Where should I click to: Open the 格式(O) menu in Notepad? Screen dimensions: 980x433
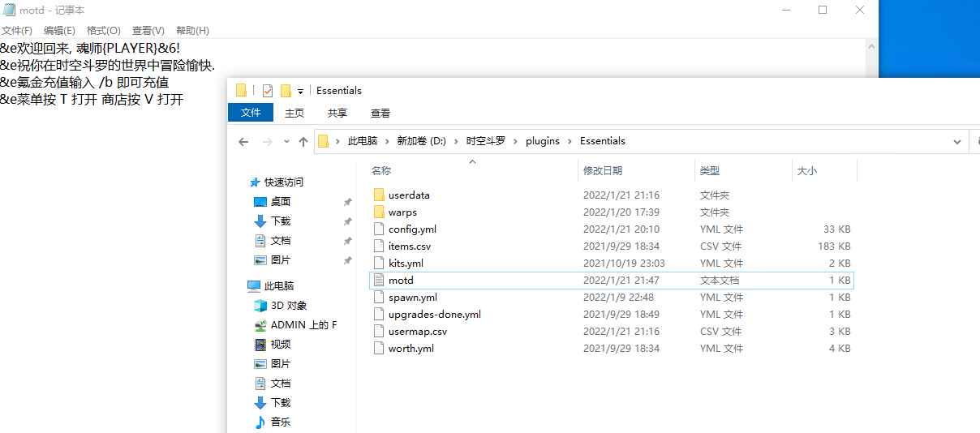click(x=103, y=30)
